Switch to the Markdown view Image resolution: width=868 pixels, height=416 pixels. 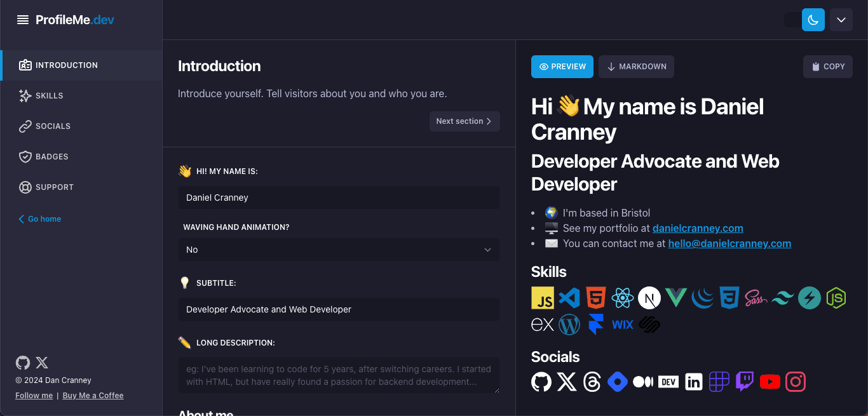[x=636, y=66]
